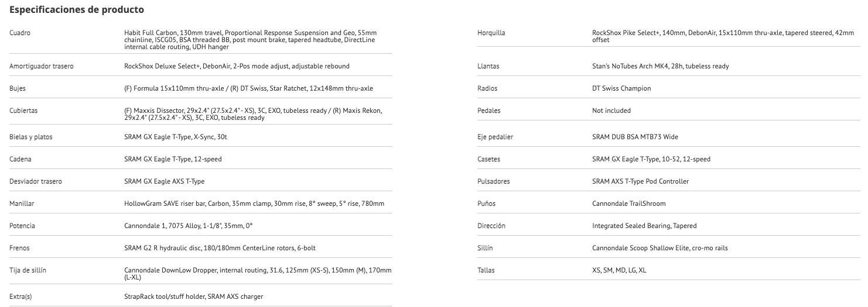Select the Maxxis Dissector tire description
The height and width of the screenshot is (307, 868).
(x=253, y=114)
